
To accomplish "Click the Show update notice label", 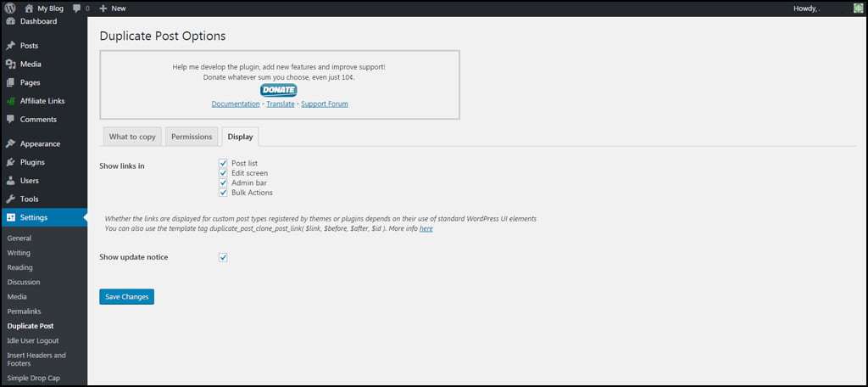I will (x=134, y=257).
